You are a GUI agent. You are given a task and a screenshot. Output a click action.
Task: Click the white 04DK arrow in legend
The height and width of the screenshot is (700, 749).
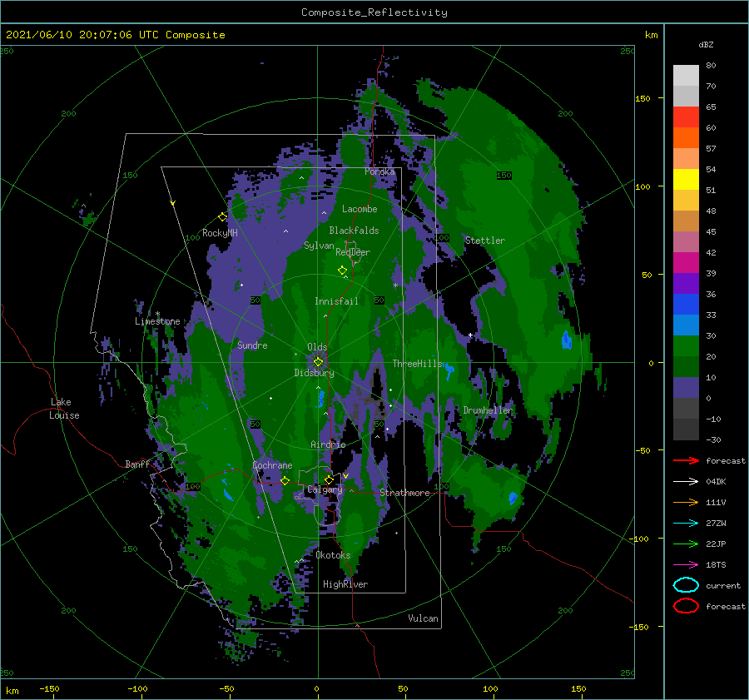686,481
